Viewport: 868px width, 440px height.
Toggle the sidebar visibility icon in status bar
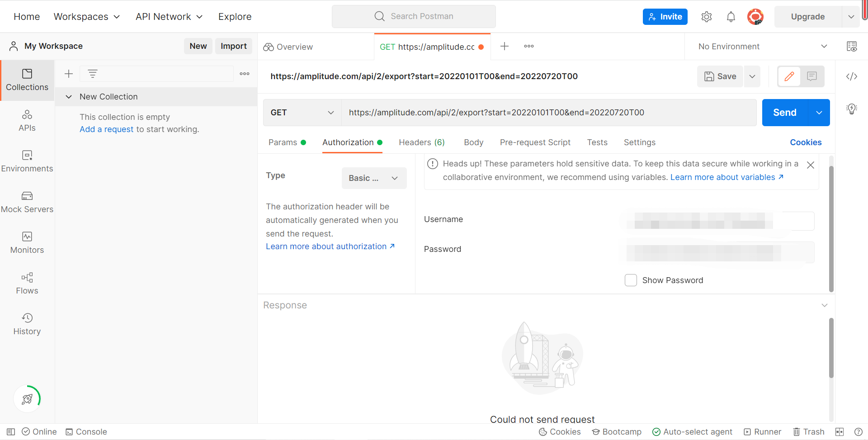11,432
